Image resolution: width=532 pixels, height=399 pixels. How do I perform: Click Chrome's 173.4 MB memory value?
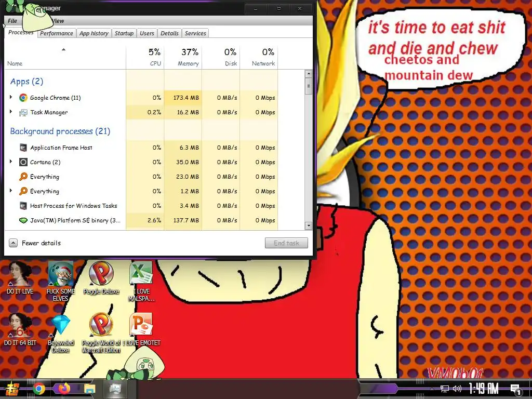(x=183, y=98)
